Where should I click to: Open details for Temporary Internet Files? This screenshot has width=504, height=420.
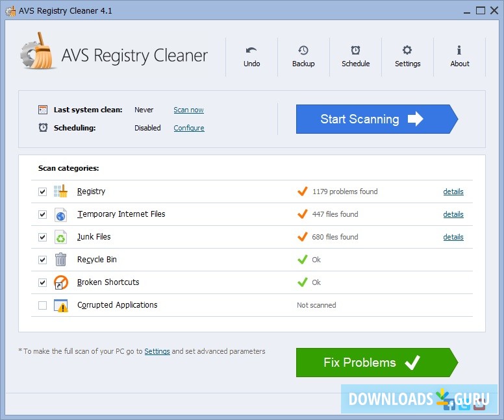point(453,214)
